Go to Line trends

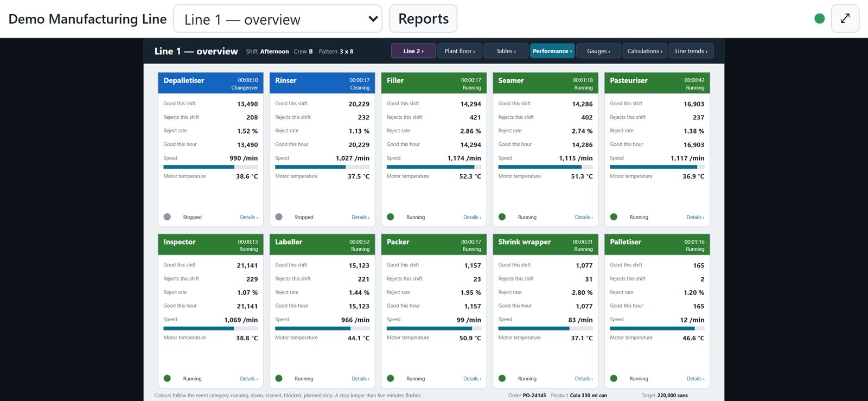(x=691, y=51)
